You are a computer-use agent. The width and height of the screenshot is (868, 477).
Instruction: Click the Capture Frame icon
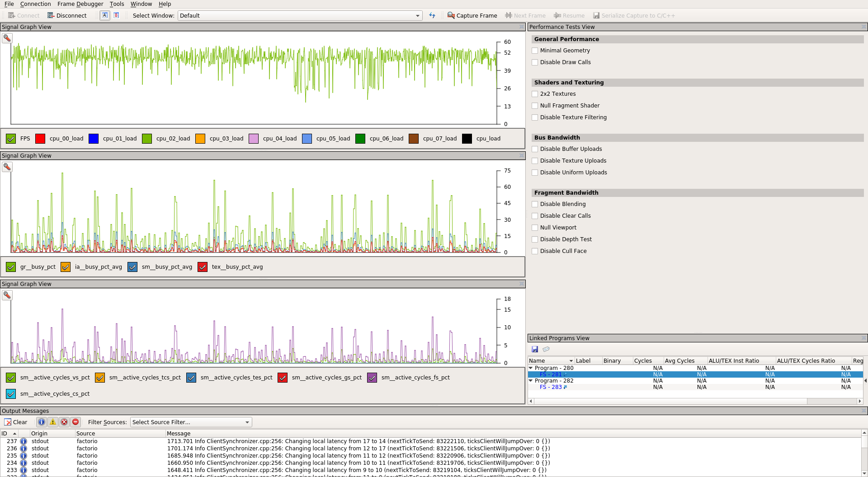click(x=451, y=15)
